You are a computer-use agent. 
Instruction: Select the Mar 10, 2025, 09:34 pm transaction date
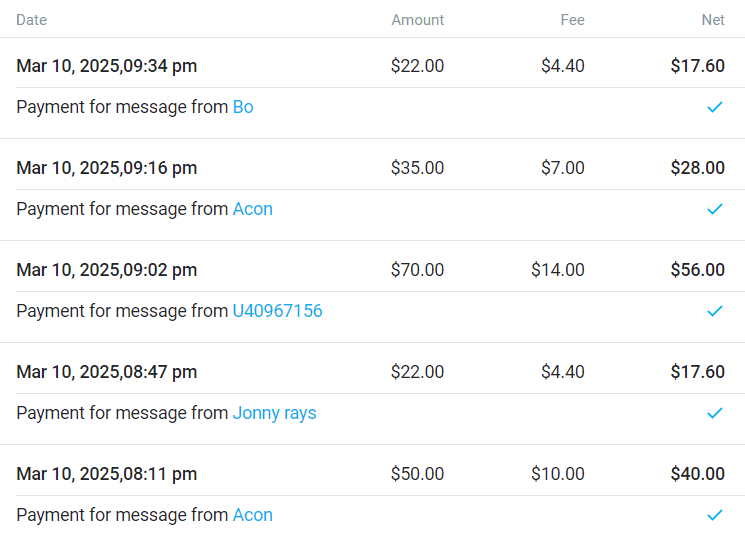(107, 66)
